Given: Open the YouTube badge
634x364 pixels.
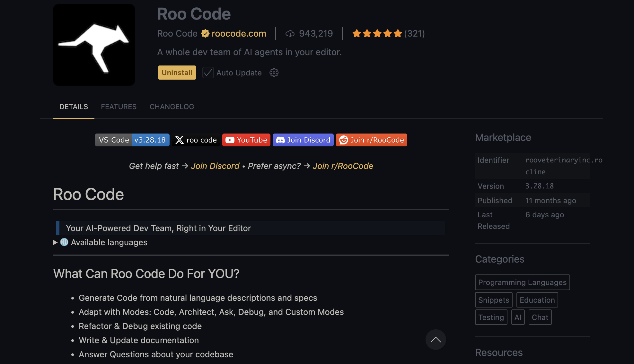Looking at the screenshot, I should pyautogui.click(x=246, y=140).
